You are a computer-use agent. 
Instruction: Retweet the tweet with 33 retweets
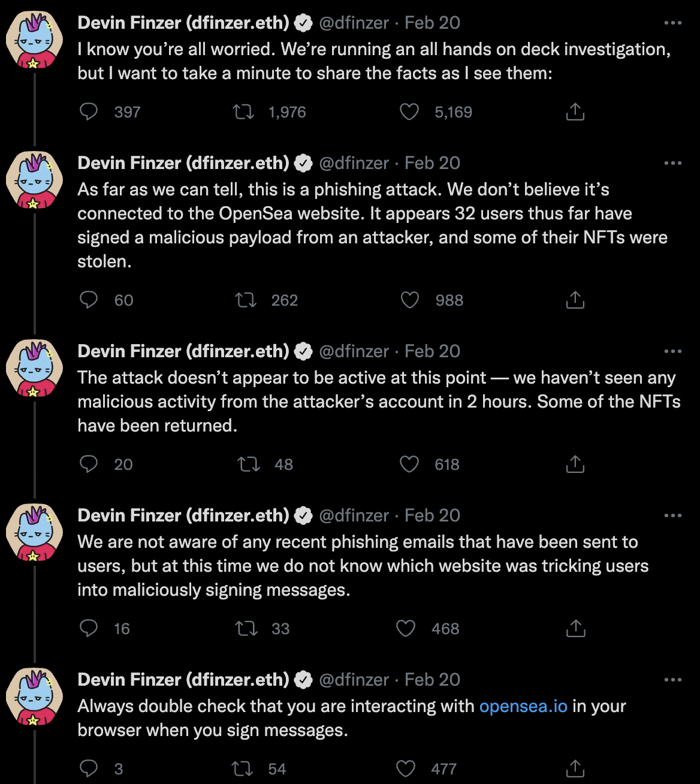pyautogui.click(x=246, y=628)
